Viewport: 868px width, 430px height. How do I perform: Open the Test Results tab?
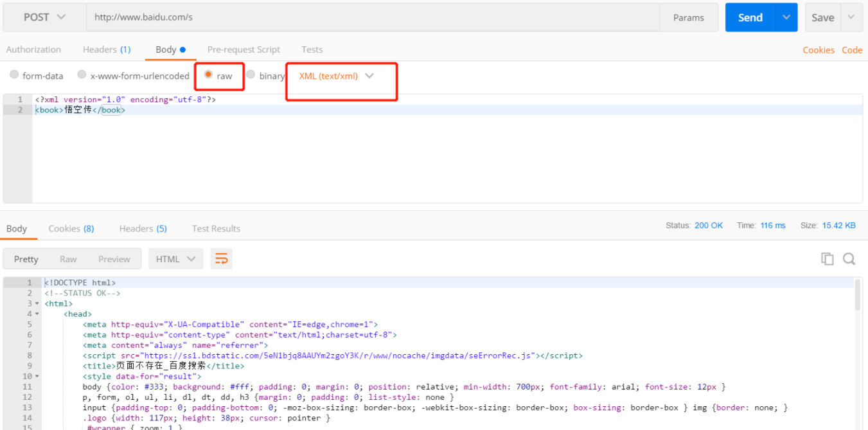[x=216, y=229]
